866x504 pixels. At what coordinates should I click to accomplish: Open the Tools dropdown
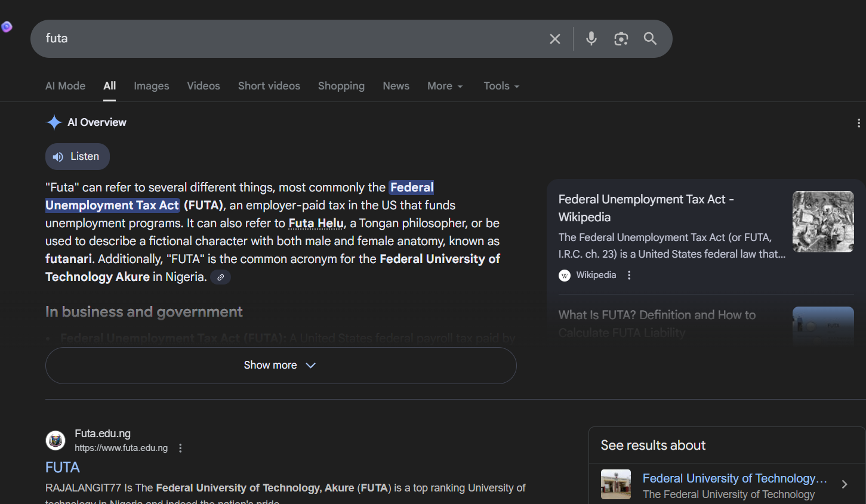pos(501,86)
